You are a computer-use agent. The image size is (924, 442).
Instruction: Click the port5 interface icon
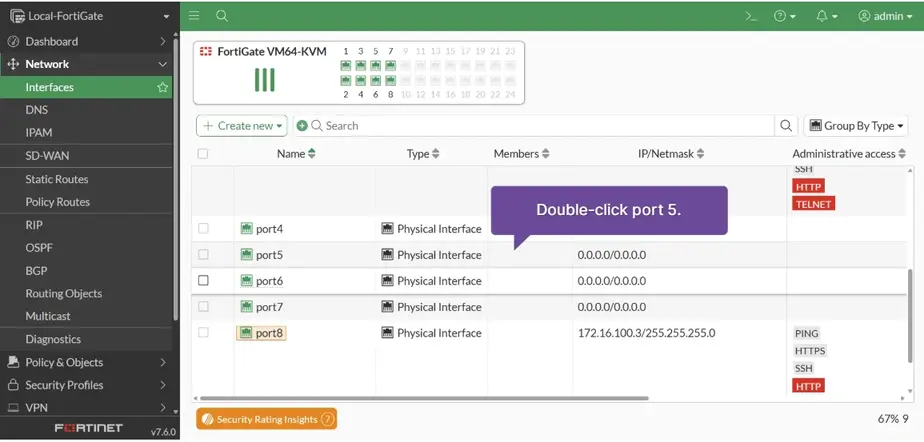pos(246,255)
